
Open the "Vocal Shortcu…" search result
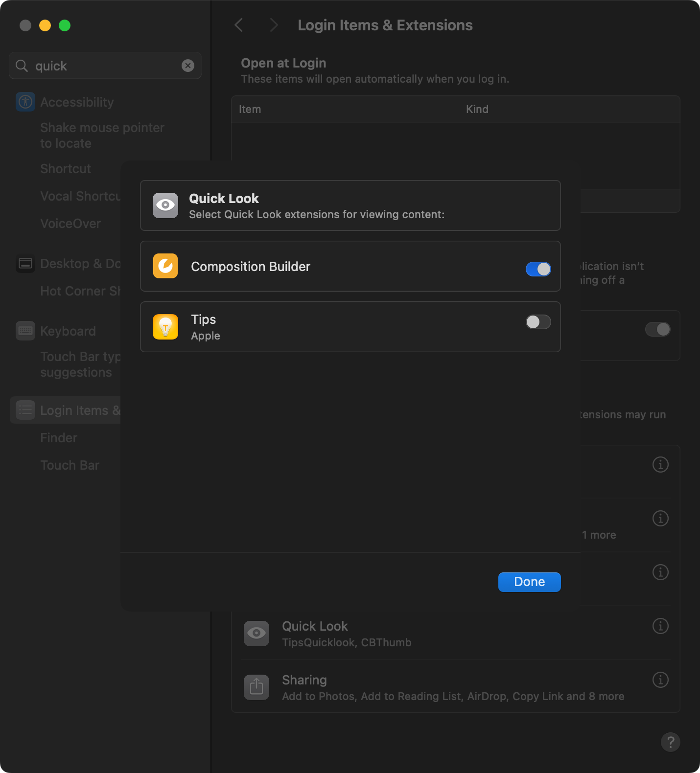click(80, 196)
